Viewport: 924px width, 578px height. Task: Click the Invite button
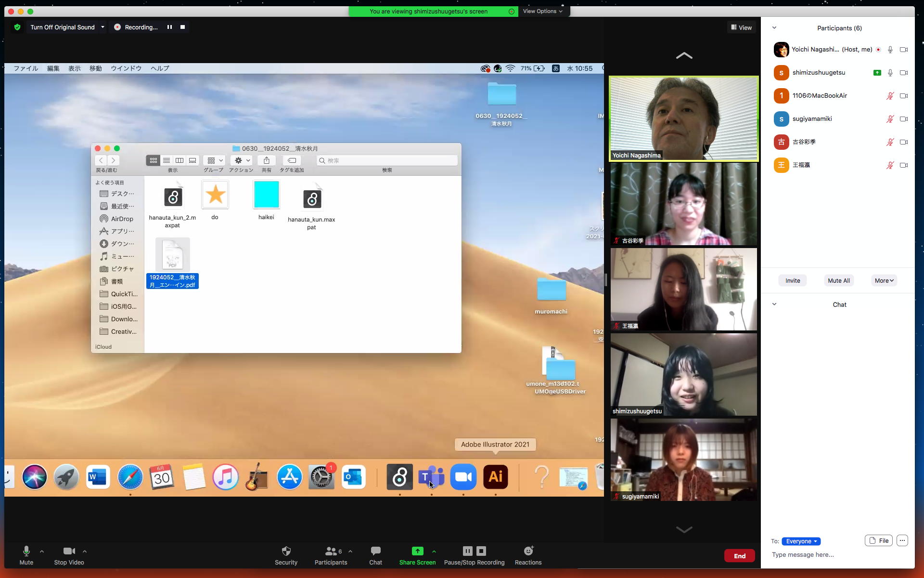(x=793, y=281)
